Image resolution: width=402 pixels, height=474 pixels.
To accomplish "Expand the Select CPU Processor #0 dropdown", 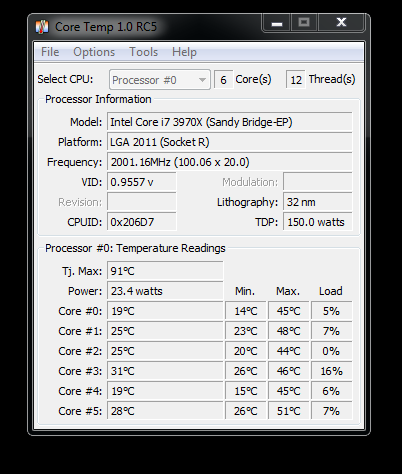I will 160,80.
